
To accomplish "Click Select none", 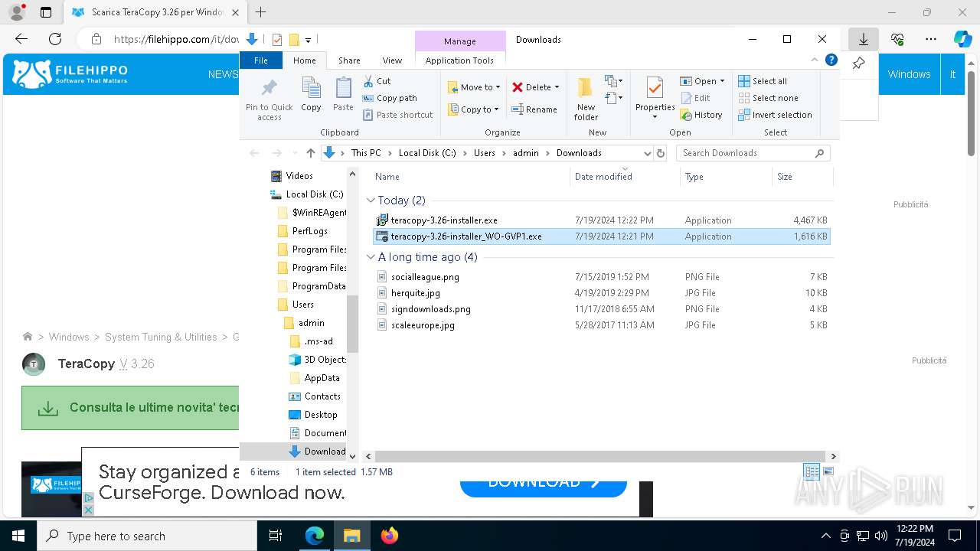I will (768, 98).
